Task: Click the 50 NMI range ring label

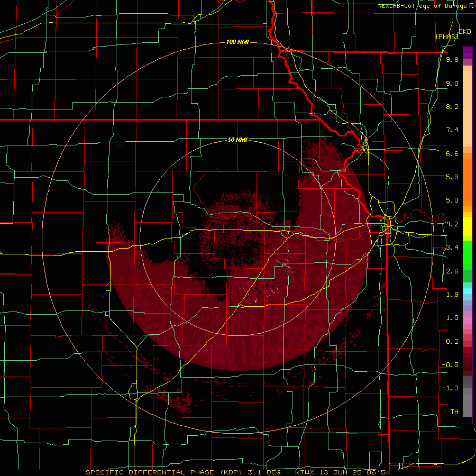Action: pos(237,140)
